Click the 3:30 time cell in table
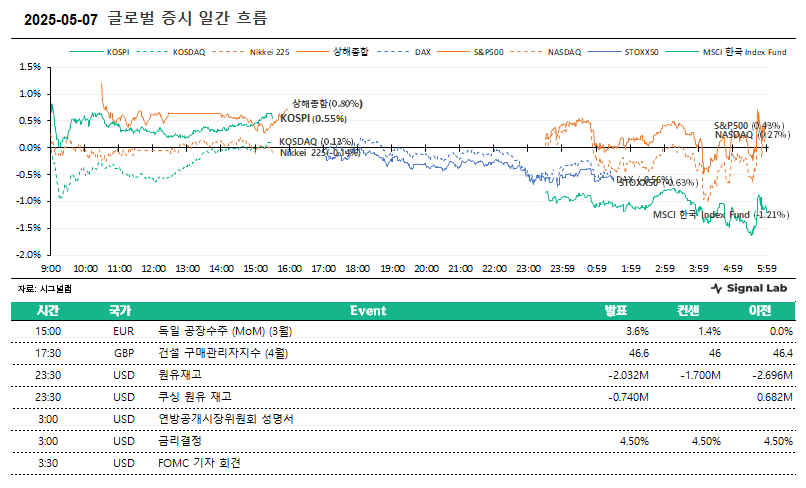 pyautogui.click(x=48, y=463)
